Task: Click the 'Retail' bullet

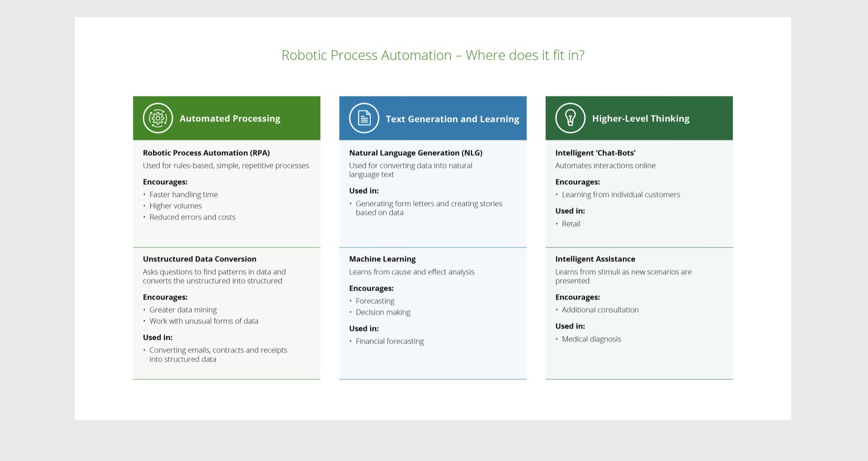Action: tap(571, 224)
